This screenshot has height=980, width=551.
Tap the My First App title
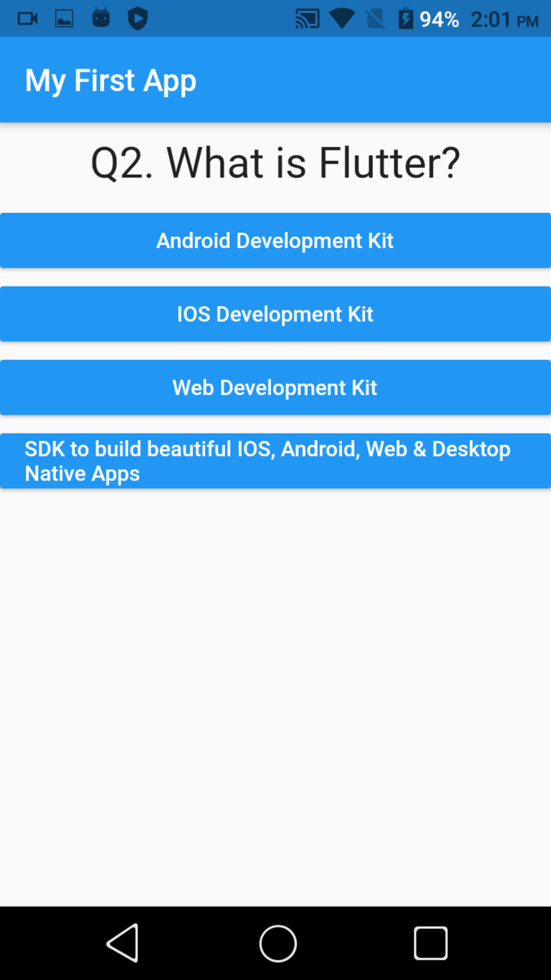111,80
